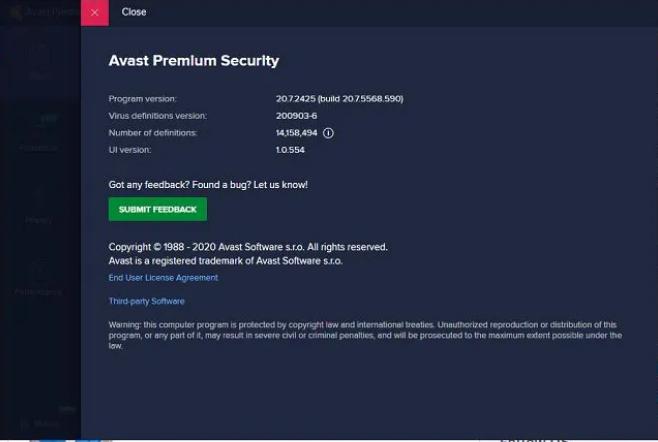Open the Third-party Software link
Viewport: 658px width, 442px height.
(146, 301)
